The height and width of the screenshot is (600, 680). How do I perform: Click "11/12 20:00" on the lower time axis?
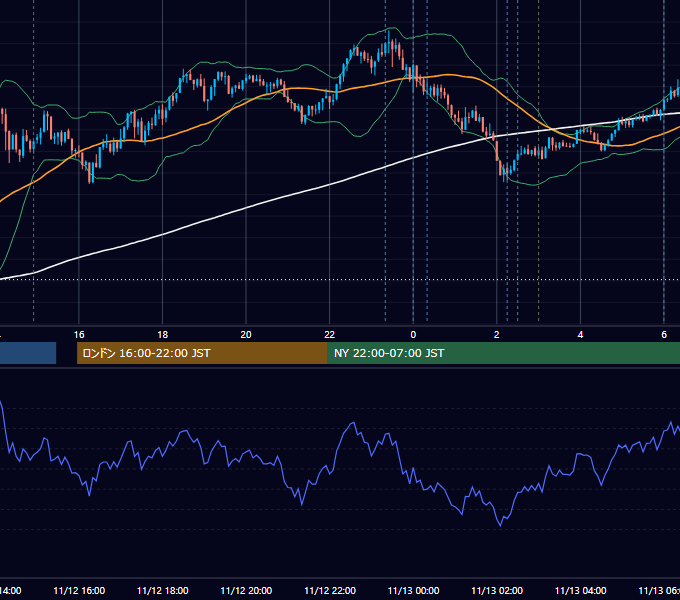pos(246,590)
